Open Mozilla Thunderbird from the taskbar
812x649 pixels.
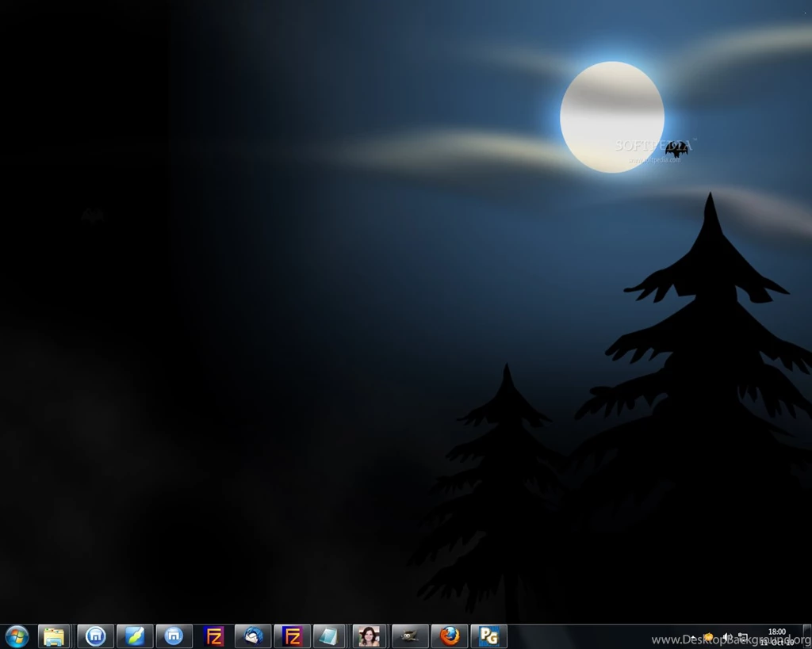[254, 636]
